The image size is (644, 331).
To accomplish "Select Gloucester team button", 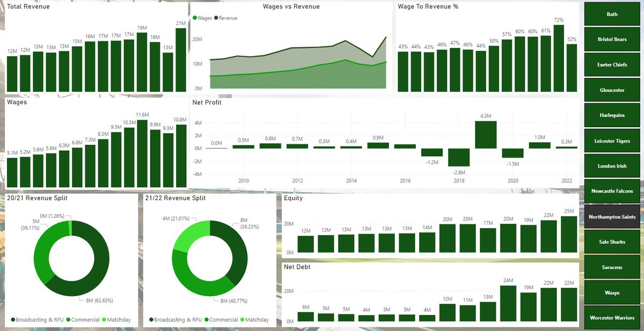I will (612, 90).
